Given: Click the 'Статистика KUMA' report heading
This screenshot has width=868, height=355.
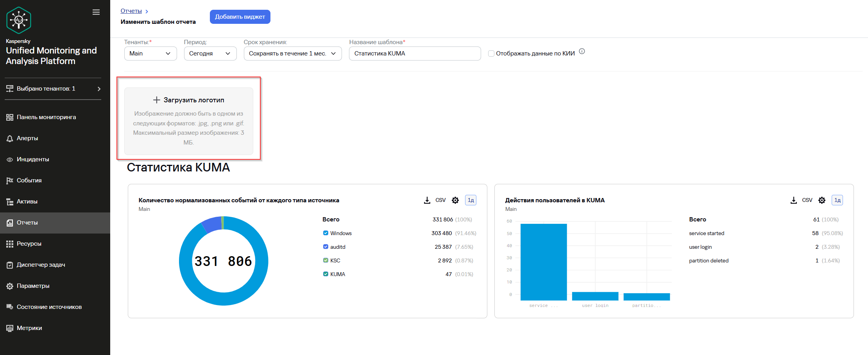Looking at the screenshot, I should tap(178, 167).
